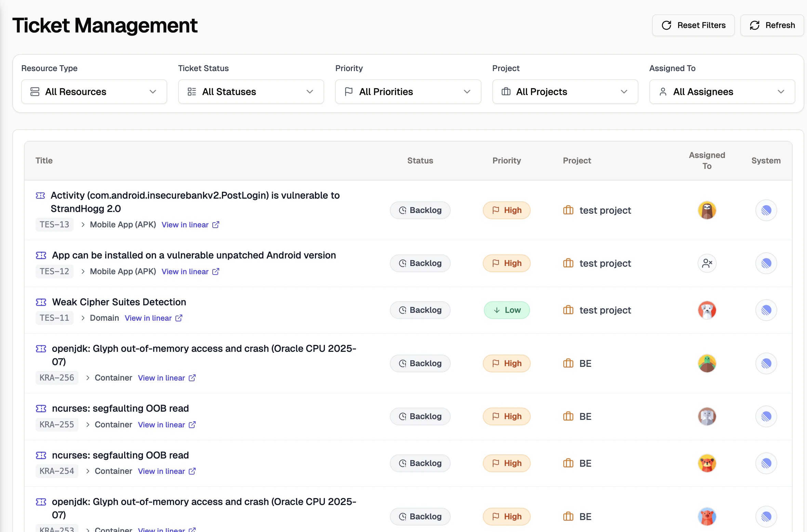The width and height of the screenshot is (807, 532).
Task: Click the Backlog status badge on TES-11
Action: [x=420, y=310]
